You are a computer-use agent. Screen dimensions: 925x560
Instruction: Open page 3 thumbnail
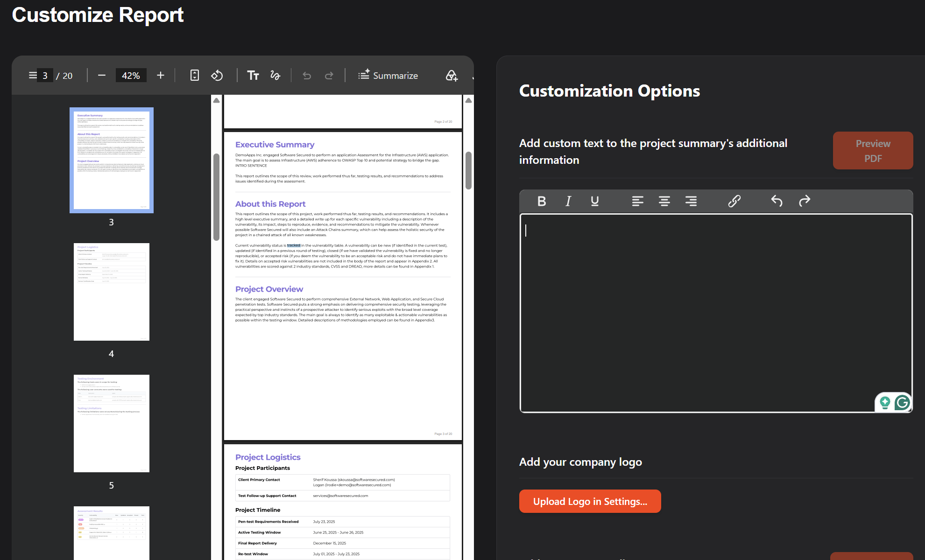click(112, 161)
